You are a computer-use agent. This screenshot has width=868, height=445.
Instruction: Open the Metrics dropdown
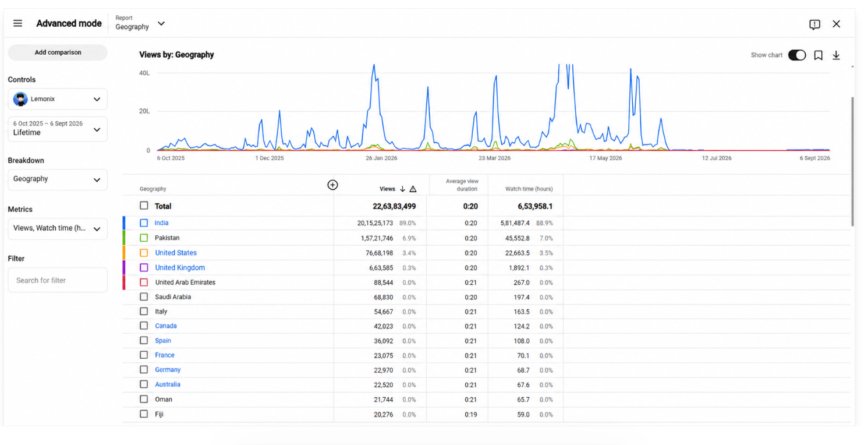(58, 228)
